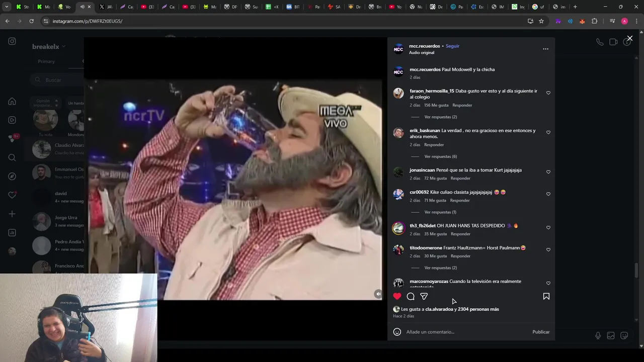
Task: Like th3_fb26det's comment
Action: (x=548, y=227)
